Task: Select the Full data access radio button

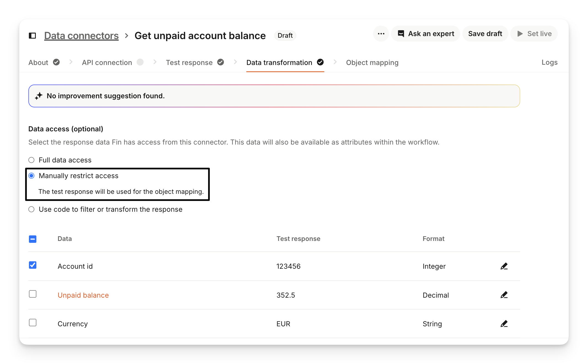Action: (31, 160)
